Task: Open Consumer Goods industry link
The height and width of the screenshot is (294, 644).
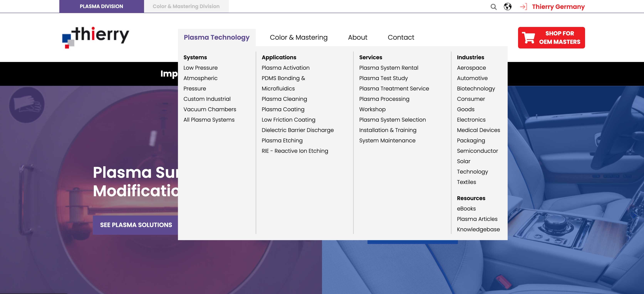Action: [471, 104]
